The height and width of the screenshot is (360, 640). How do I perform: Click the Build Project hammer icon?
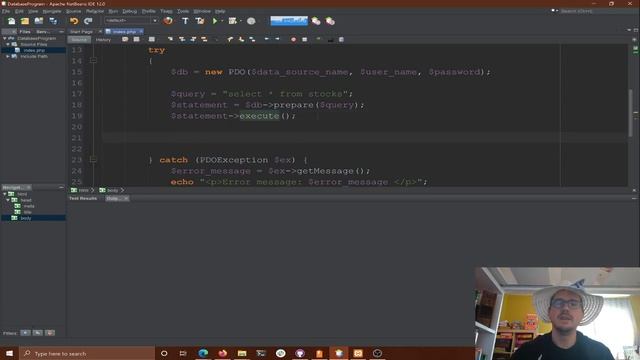click(x=185, y=21)
